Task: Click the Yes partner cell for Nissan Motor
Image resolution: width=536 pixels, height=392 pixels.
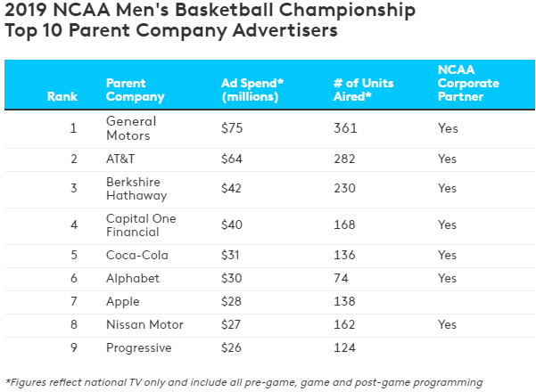Action: 448,325
